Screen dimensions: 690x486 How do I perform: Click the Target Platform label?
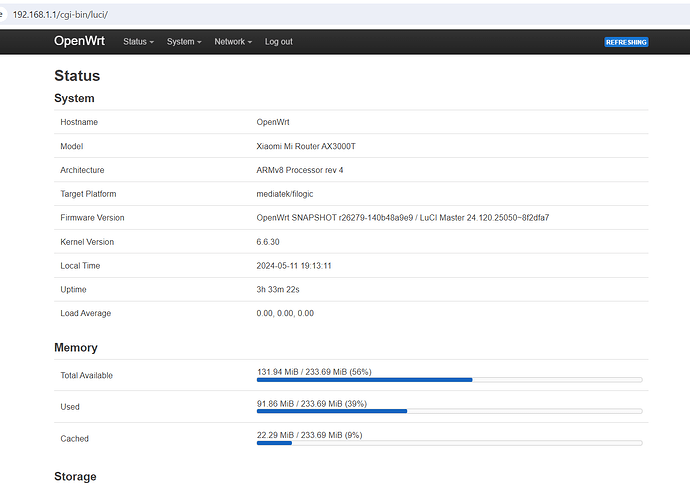click(x=88, y=194)
